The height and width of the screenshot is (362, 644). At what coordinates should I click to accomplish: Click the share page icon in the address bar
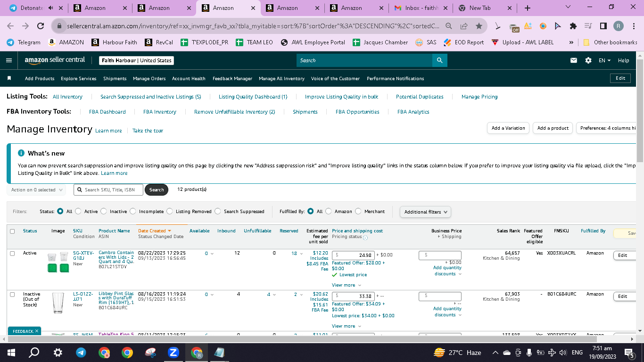[464, 26]
